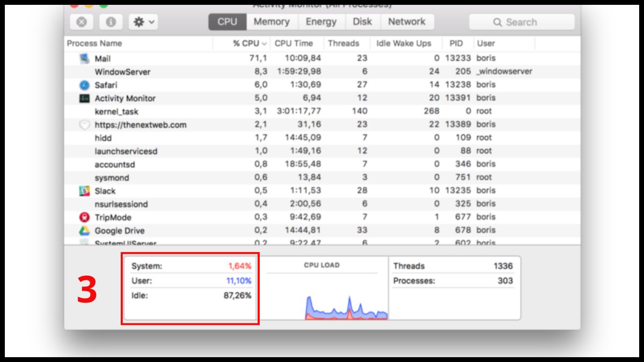This screenshot has height=362, width=644.
Task: Select the WindowServer process
Action: [x=122, y=72]
